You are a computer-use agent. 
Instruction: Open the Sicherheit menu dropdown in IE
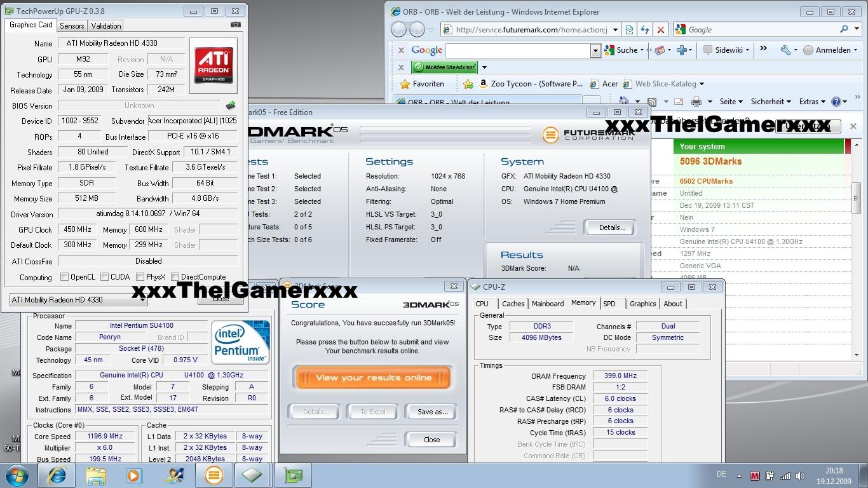point(771,102)
